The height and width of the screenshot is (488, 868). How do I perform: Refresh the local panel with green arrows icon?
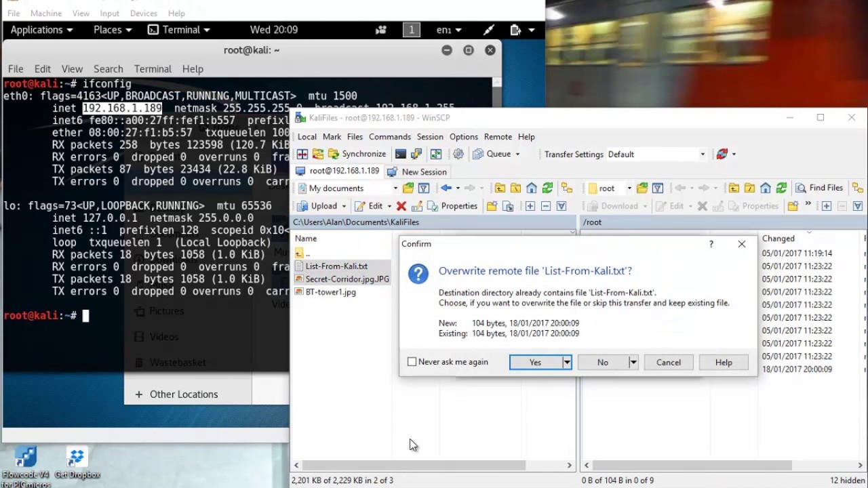point(547,188)
